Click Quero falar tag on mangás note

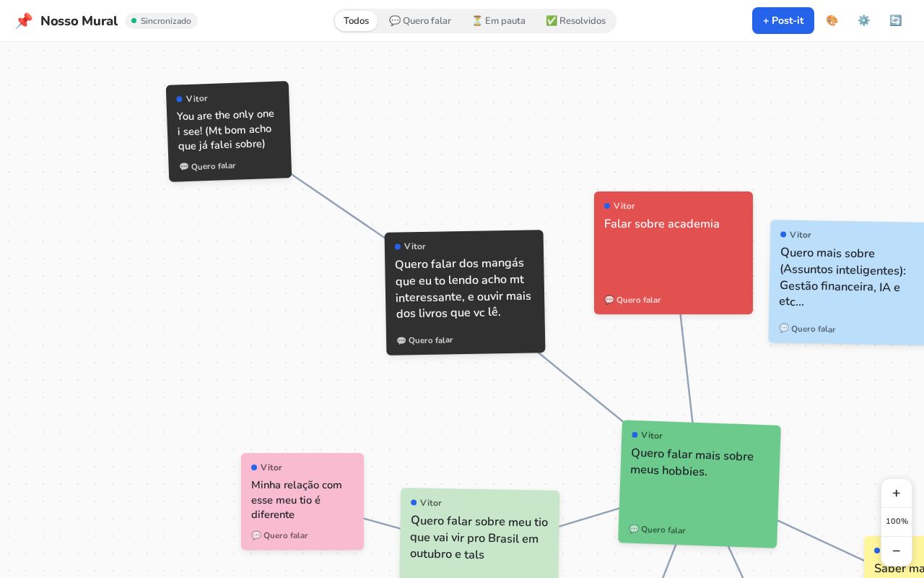point(424,340)
